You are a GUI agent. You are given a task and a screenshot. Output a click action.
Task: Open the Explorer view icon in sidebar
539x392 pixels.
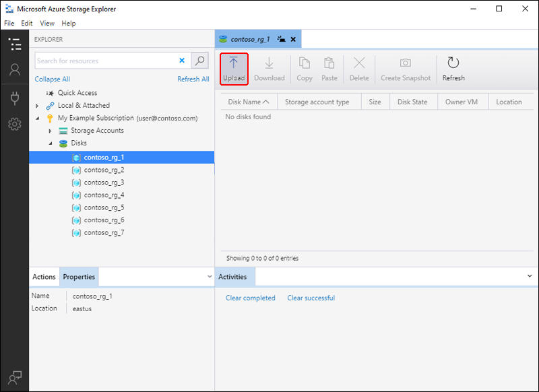click(x=15, y=44)
